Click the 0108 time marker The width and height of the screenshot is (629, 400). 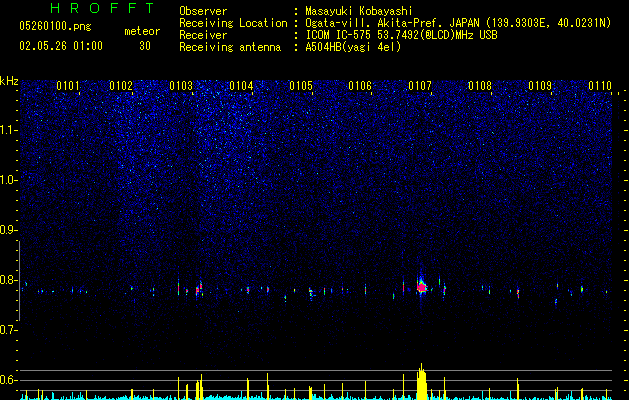coord(480,86)
